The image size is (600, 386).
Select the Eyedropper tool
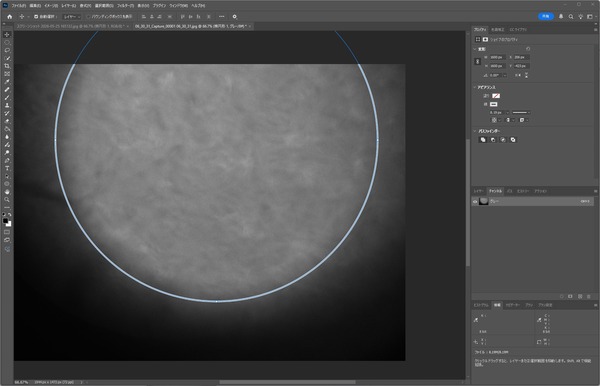pos(7,82)
